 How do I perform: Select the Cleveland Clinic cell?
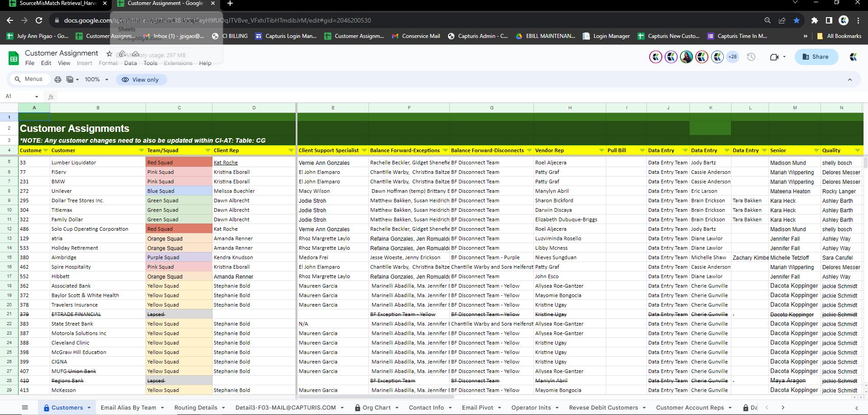pyautogui.click(x=98, y=343)
